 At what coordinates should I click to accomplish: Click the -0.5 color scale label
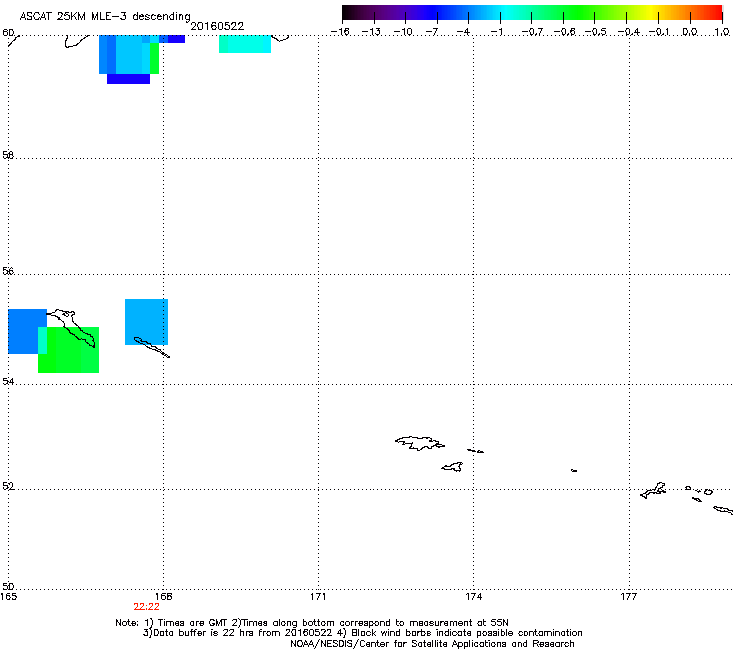pos(596,32)
